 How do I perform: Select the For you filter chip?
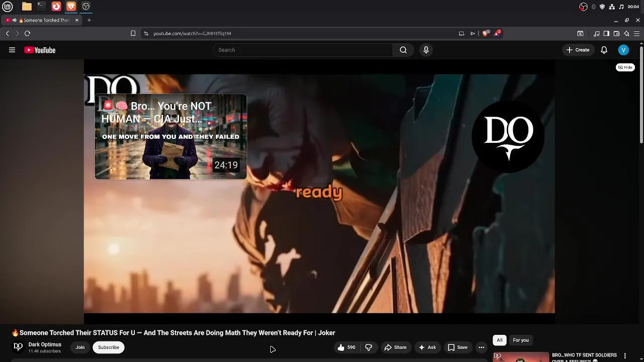pyautogui.click(x=521, y=340)
